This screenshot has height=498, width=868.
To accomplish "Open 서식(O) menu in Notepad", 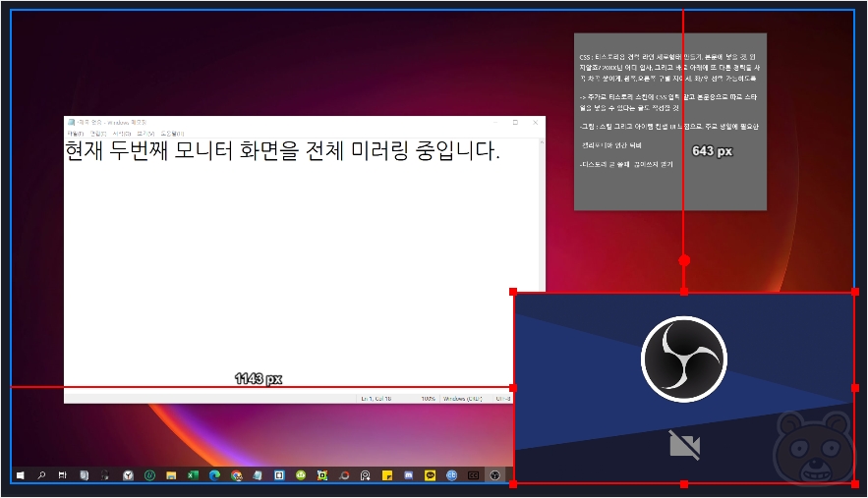I will pos(122,134).
